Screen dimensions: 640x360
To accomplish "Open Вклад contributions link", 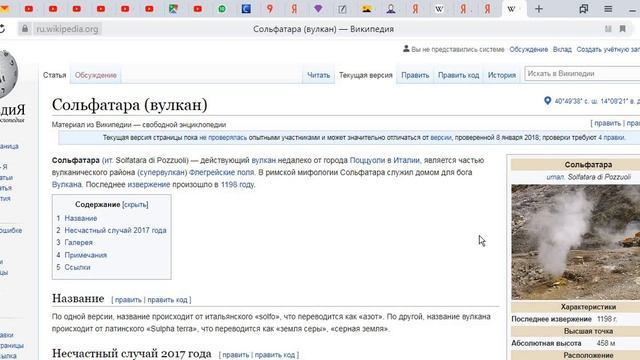I will click(562, 49).
